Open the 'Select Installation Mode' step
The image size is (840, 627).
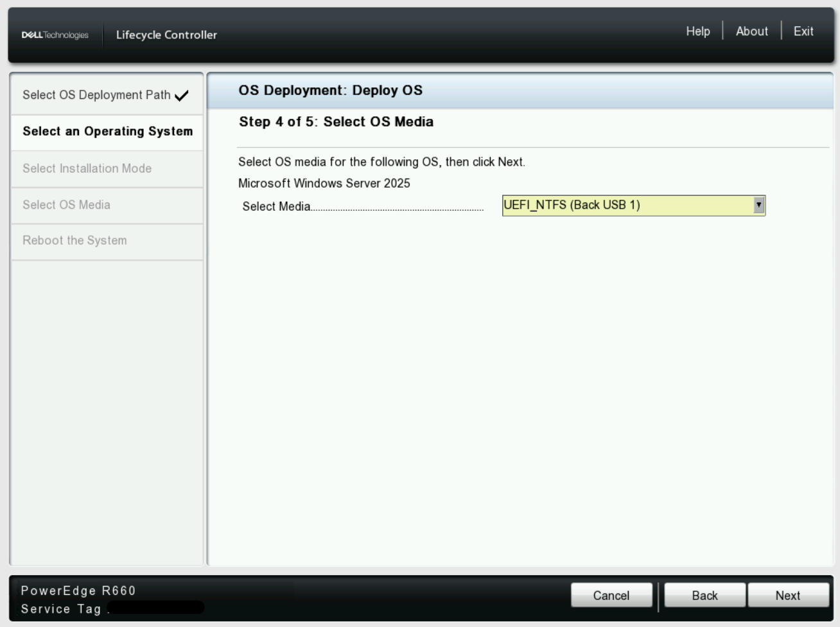point(107,169)
